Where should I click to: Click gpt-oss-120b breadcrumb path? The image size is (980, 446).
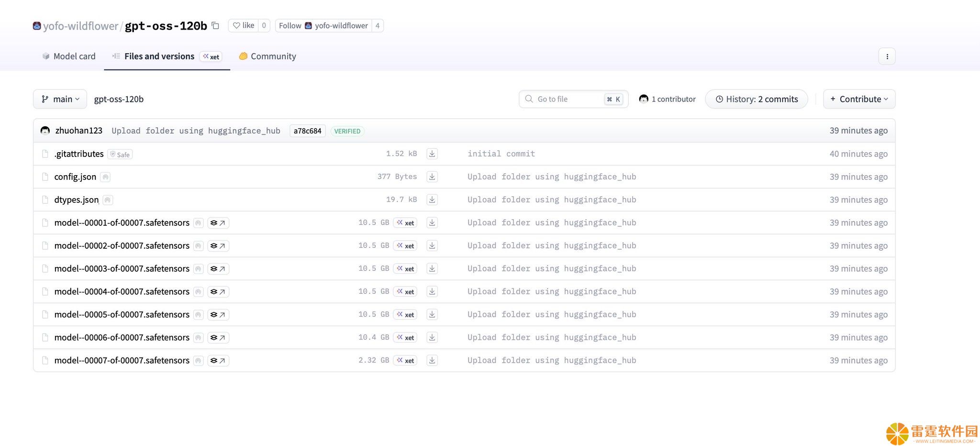[x=119, y=99]
